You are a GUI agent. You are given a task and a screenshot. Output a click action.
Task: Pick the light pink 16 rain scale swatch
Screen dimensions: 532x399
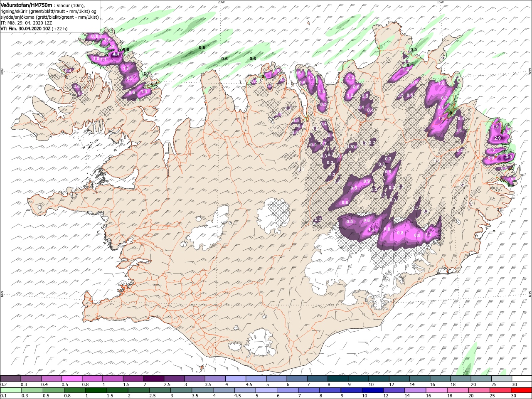pyautogui.click(x=436, y=390)
